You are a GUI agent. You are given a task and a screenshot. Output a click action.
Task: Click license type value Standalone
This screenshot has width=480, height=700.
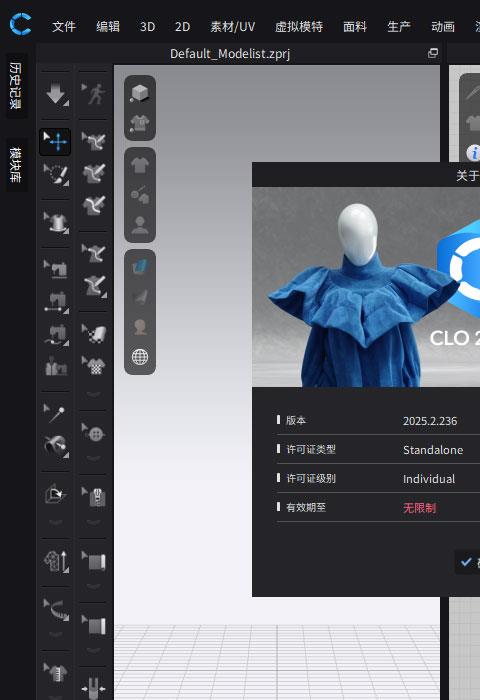[x=433, y=450]
